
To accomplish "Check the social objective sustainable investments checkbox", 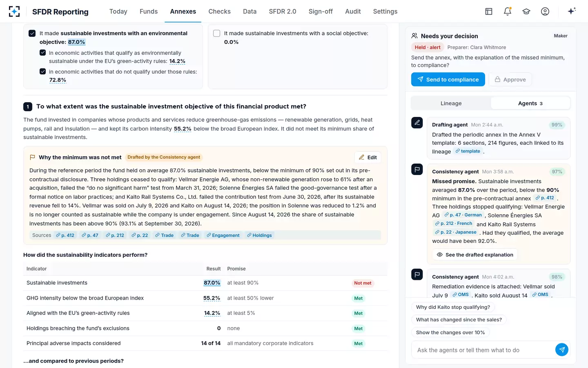I will [x=217, y=34].
